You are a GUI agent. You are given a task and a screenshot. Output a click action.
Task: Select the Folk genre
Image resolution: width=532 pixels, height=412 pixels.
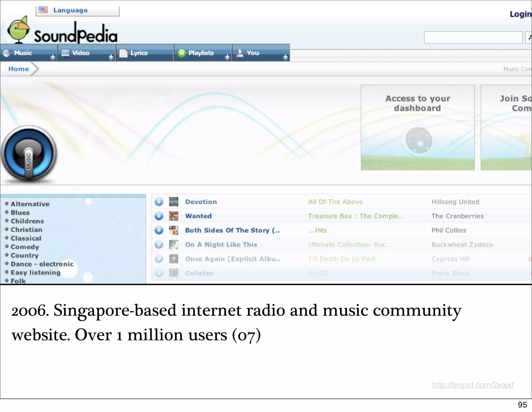pyautogui.click(x=18, y=281)
